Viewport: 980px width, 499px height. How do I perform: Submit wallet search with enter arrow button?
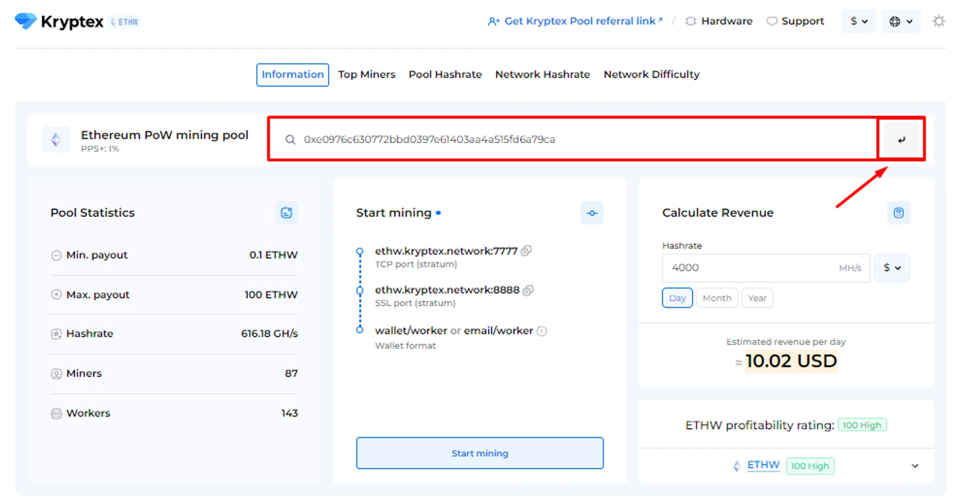(901, 140)
